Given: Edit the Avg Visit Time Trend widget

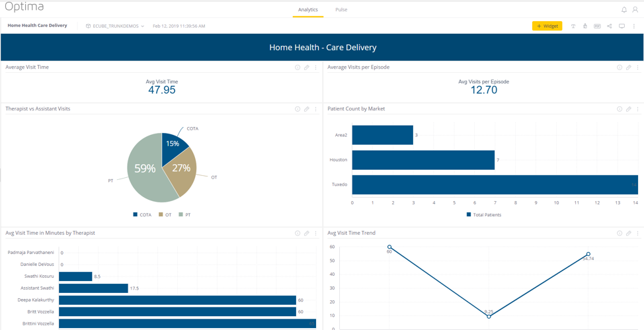Looking at the screenshot, I should click(628, 233).
